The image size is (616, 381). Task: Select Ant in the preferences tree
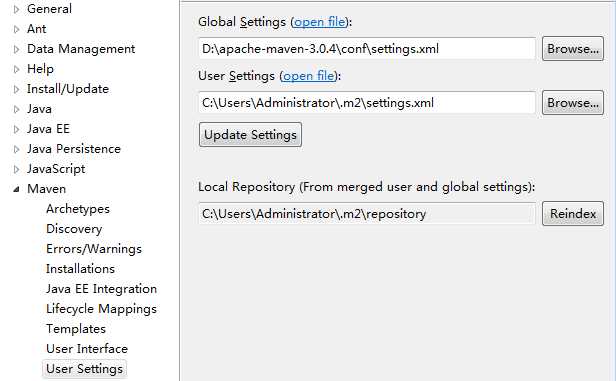(37, 29)
